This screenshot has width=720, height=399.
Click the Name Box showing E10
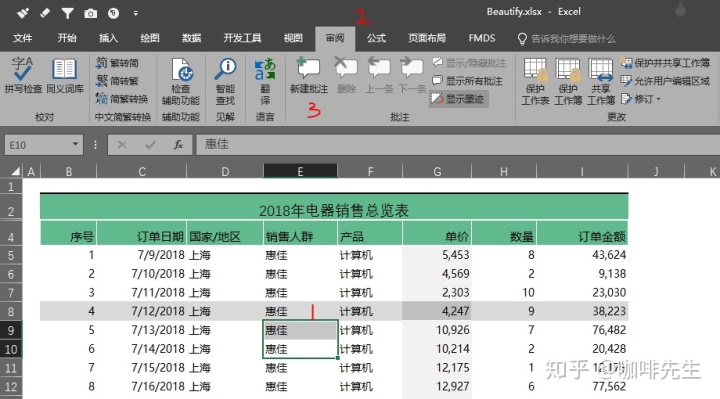[x=38, y=145]
